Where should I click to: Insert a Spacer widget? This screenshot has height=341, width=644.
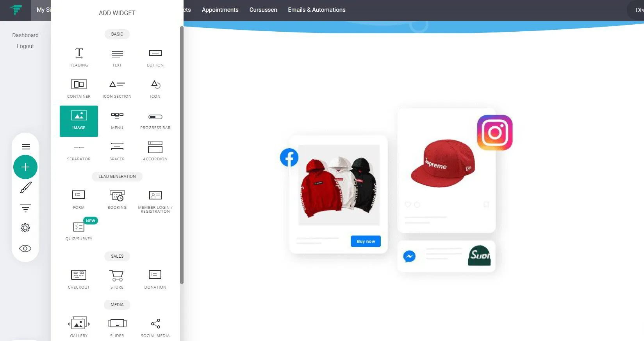coord(117,151)
